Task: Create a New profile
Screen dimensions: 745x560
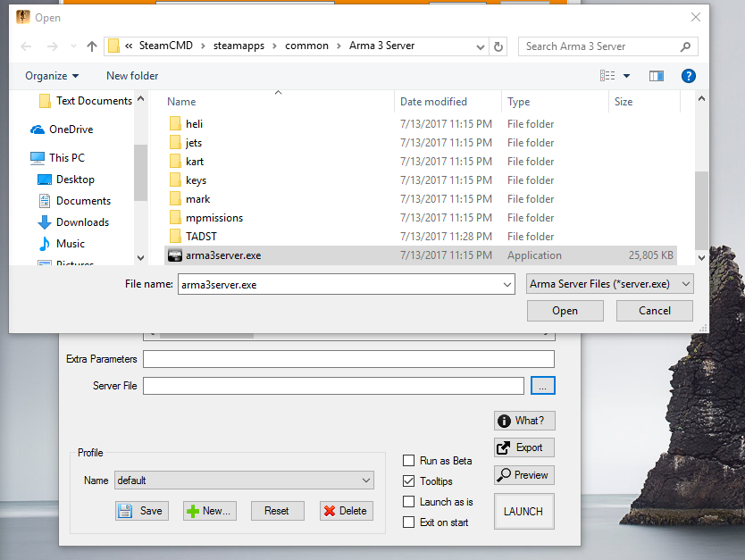Action: 210,511
